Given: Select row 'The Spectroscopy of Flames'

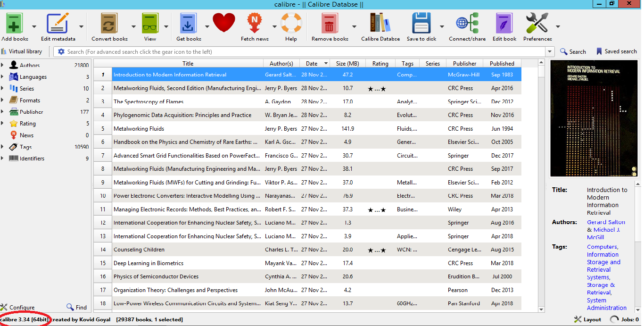Looking at the screenshot, I should click(x=307, y=101).
